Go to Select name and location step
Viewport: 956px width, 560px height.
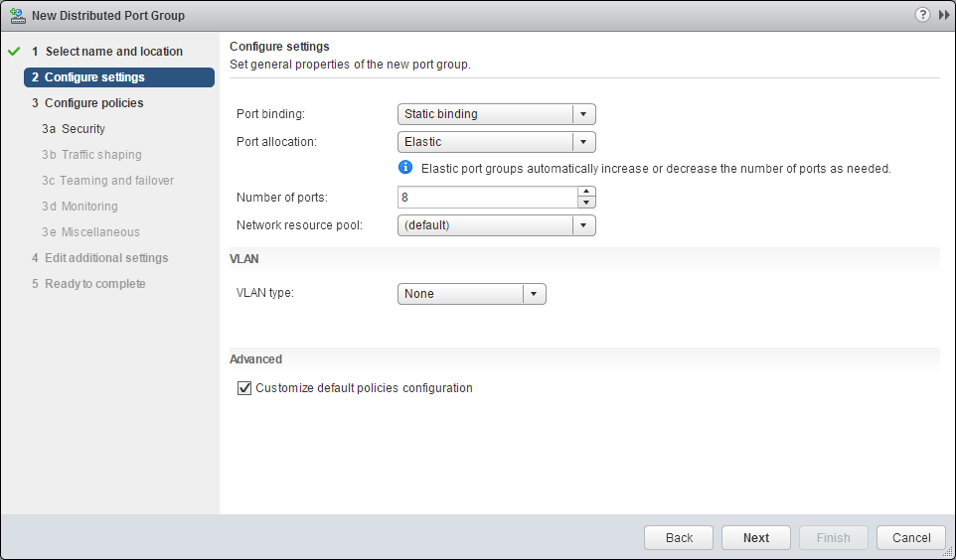(x=113, y=52)
